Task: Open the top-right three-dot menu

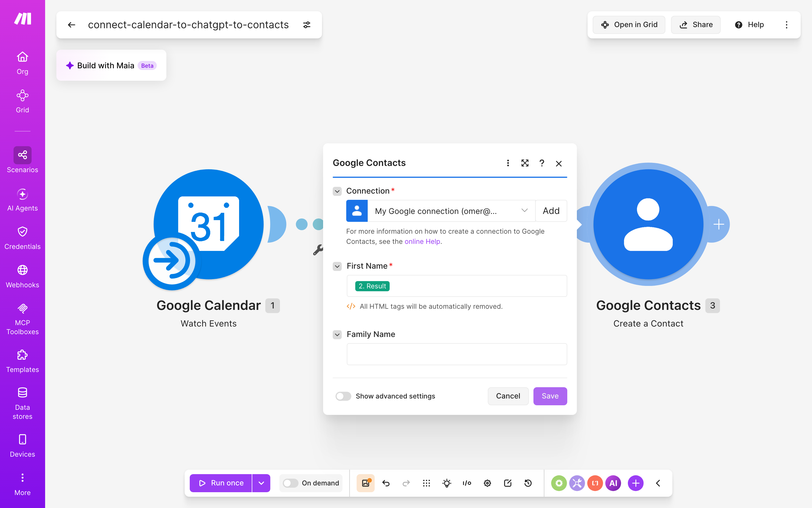Action: [786, 25]
